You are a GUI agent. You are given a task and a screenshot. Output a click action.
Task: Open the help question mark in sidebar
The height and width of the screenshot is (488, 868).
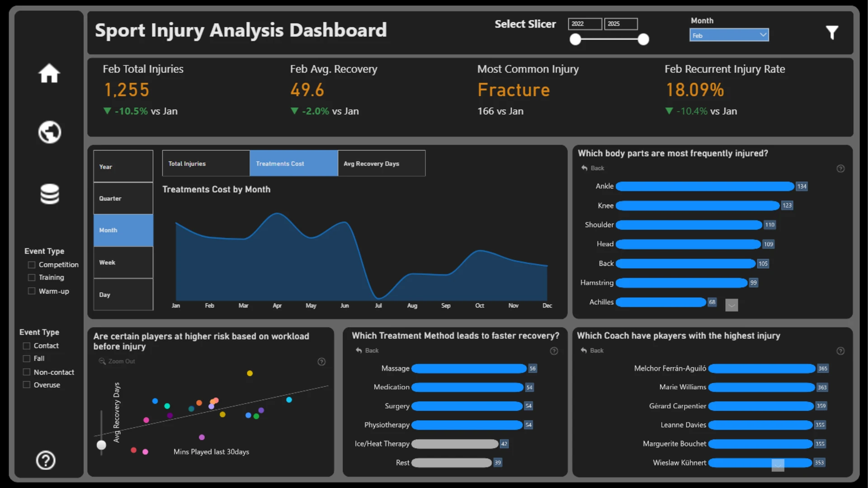[46, 460]
